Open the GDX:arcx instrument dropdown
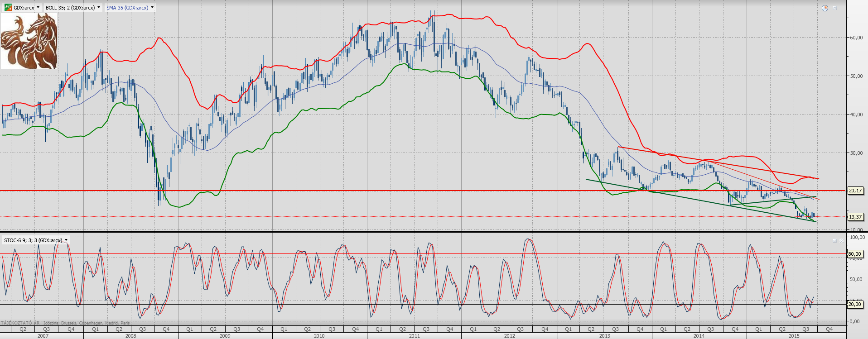 coord(38,7)
